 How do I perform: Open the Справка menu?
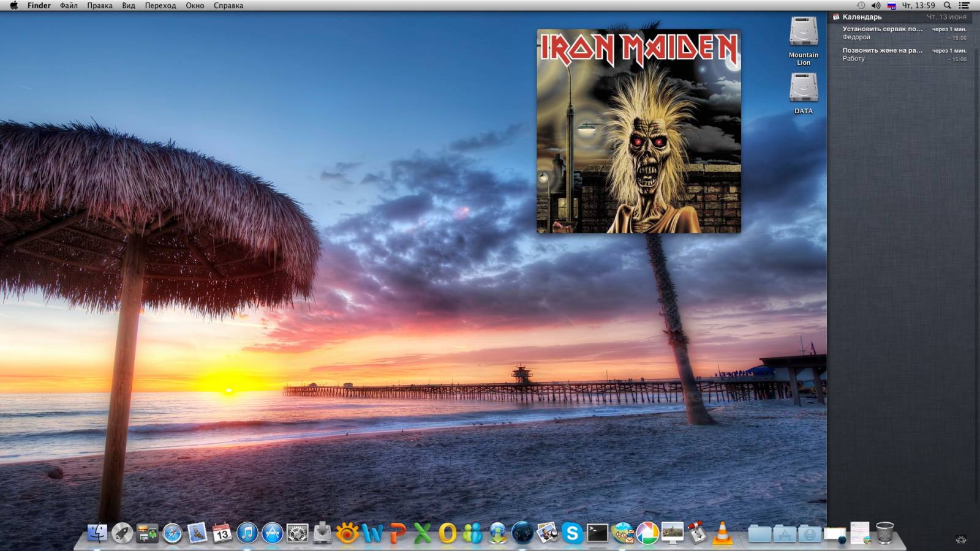tap(228, 6)
